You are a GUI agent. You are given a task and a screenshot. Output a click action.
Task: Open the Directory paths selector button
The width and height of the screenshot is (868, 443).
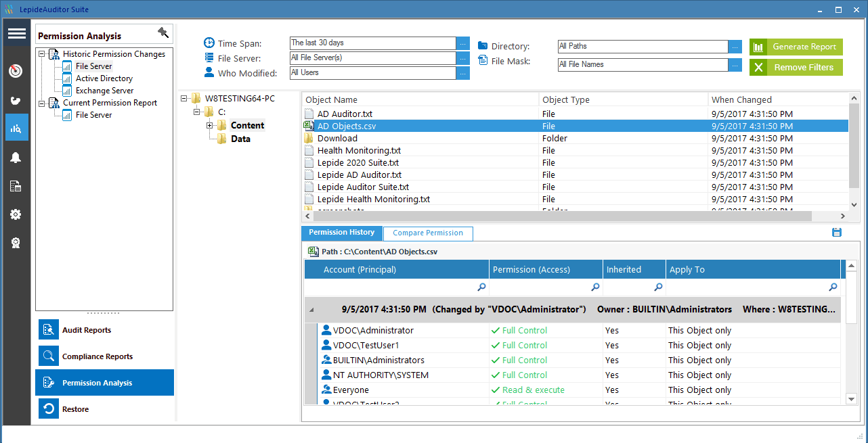pos(735,47)
